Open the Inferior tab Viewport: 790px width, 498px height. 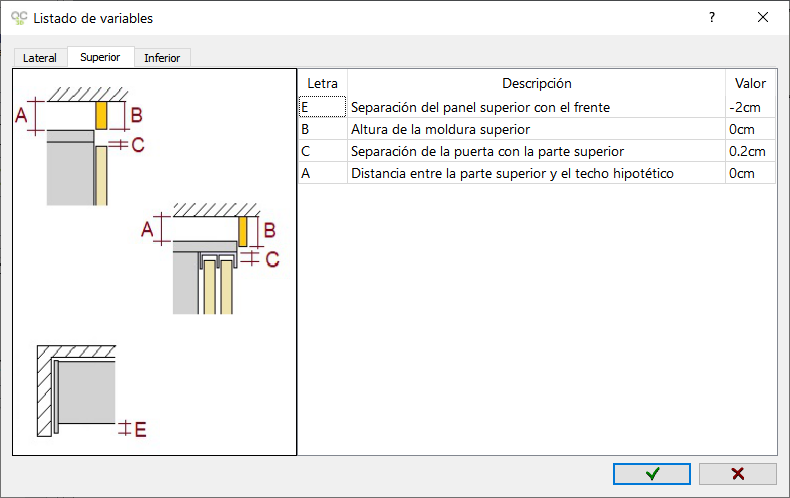(162, 58)
